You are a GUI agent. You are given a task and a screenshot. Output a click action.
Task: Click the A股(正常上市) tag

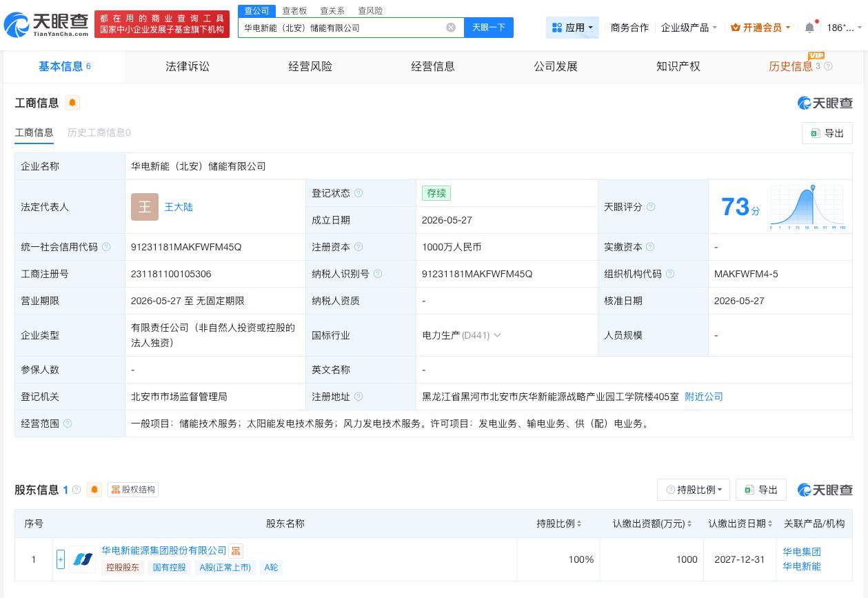pyautogui.click(x=225, y=568)
